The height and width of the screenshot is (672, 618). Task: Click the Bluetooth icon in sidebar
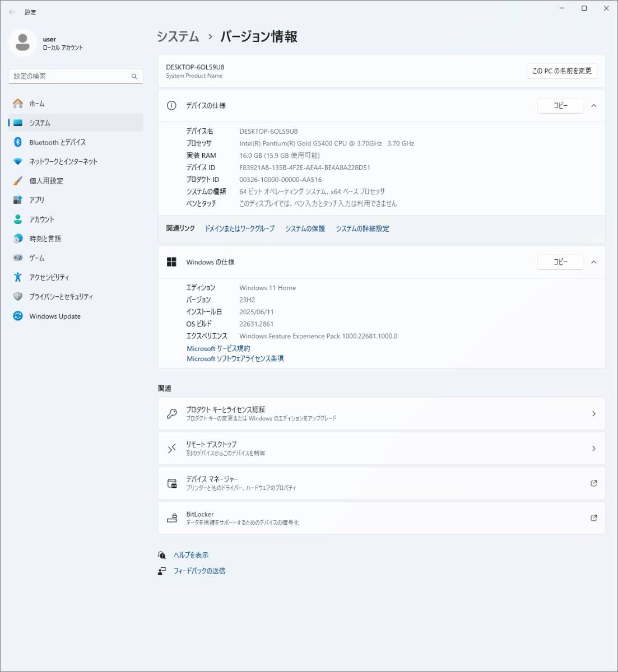point(18,142)
